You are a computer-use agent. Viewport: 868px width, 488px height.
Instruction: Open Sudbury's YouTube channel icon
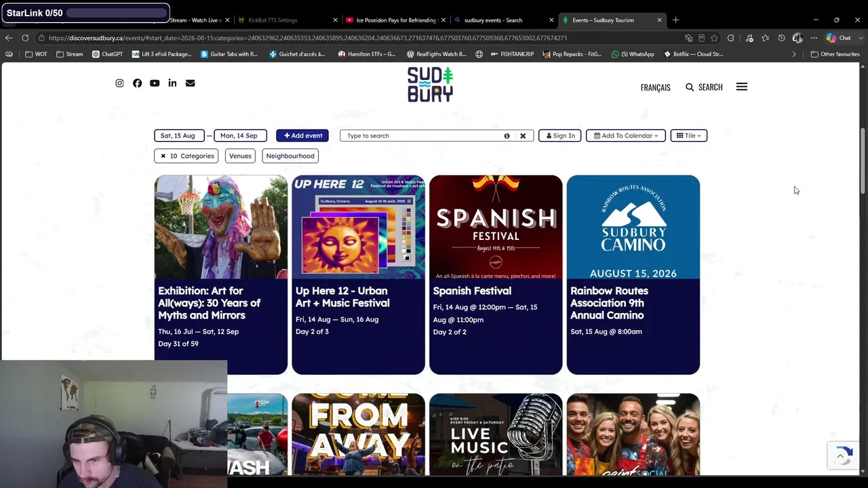pyautogui.click(x=155, y=83)
